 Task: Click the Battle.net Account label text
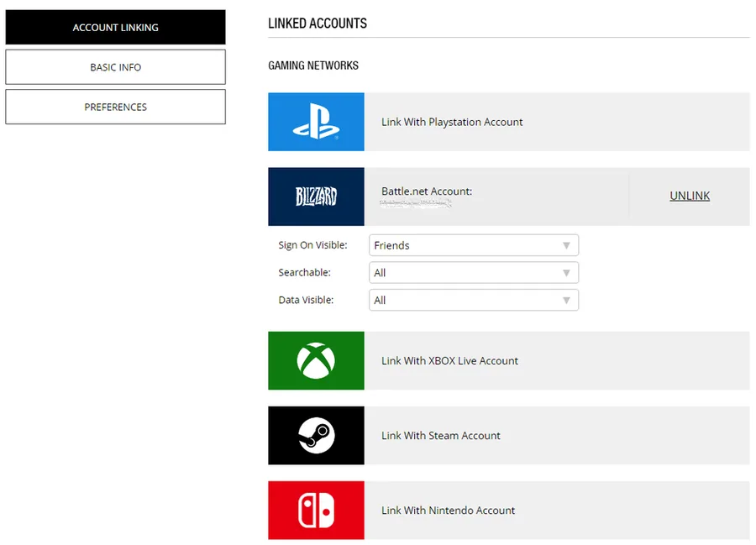click(427, 191)
